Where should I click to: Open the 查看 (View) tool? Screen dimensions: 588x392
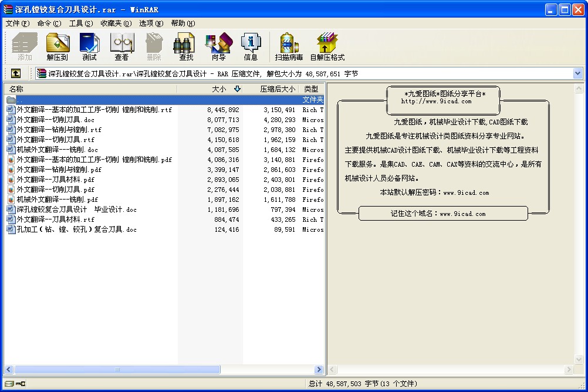(121, 47)
